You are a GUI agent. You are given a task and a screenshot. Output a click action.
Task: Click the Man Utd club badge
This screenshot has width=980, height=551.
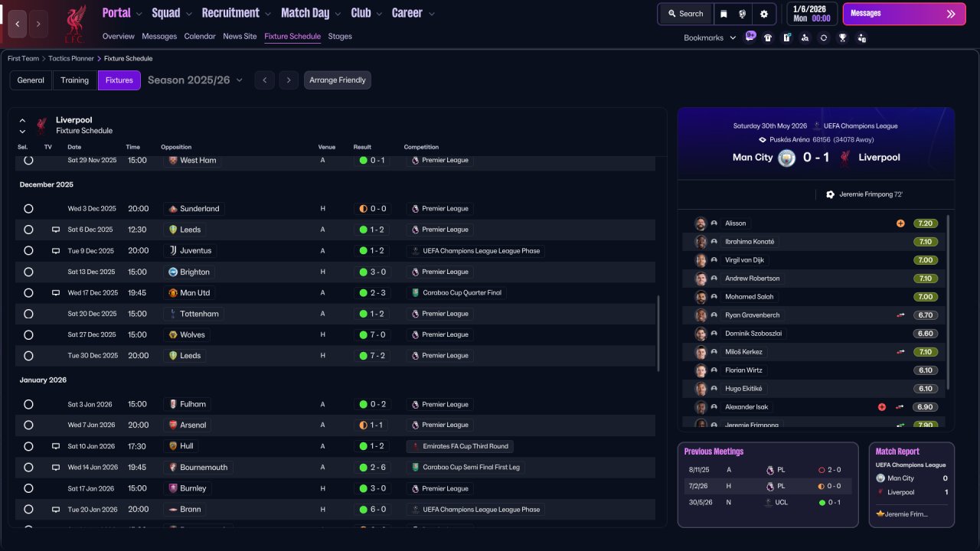tap(174, 293)
